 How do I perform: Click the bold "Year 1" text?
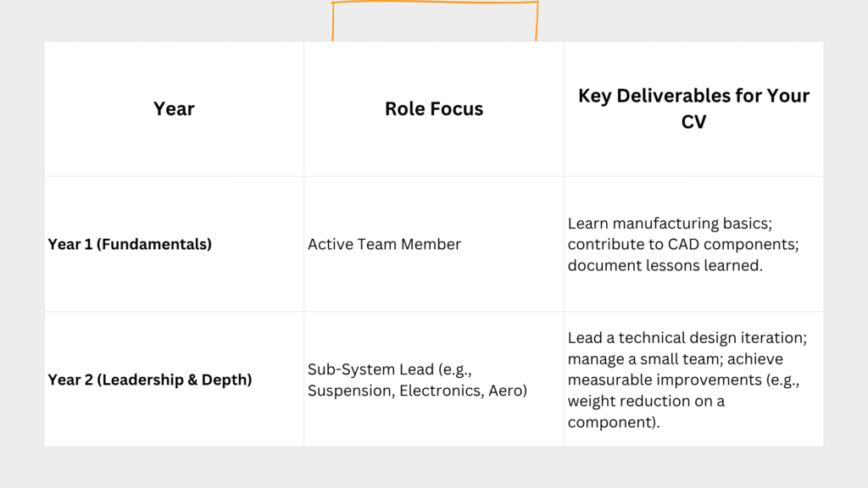click(x=70, y=244)
